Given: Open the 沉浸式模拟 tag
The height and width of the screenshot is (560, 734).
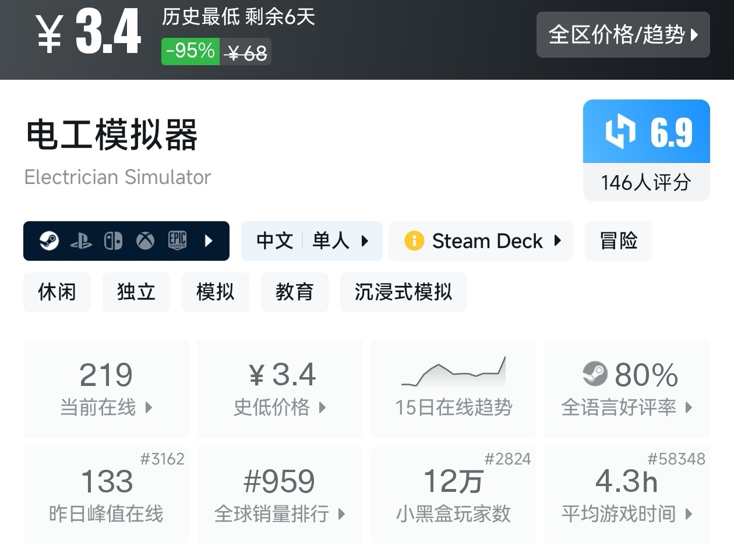Looking at the screenshot, I should tap(403, 292).
